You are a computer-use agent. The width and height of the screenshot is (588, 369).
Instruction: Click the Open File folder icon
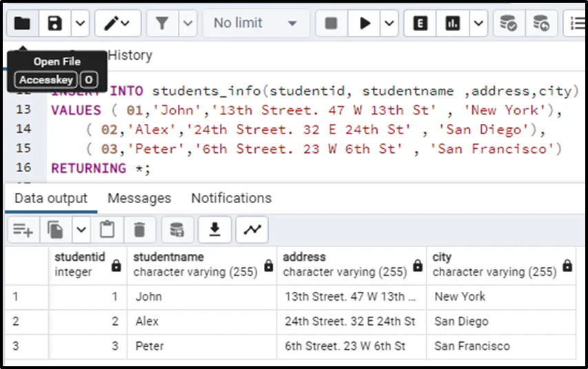22,23
